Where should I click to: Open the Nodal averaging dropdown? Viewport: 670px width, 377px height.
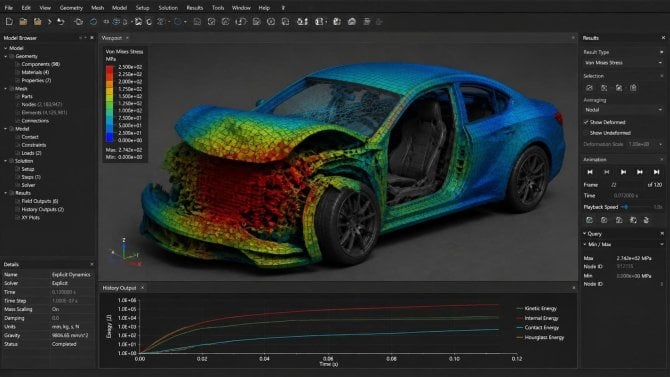[623, 110]
